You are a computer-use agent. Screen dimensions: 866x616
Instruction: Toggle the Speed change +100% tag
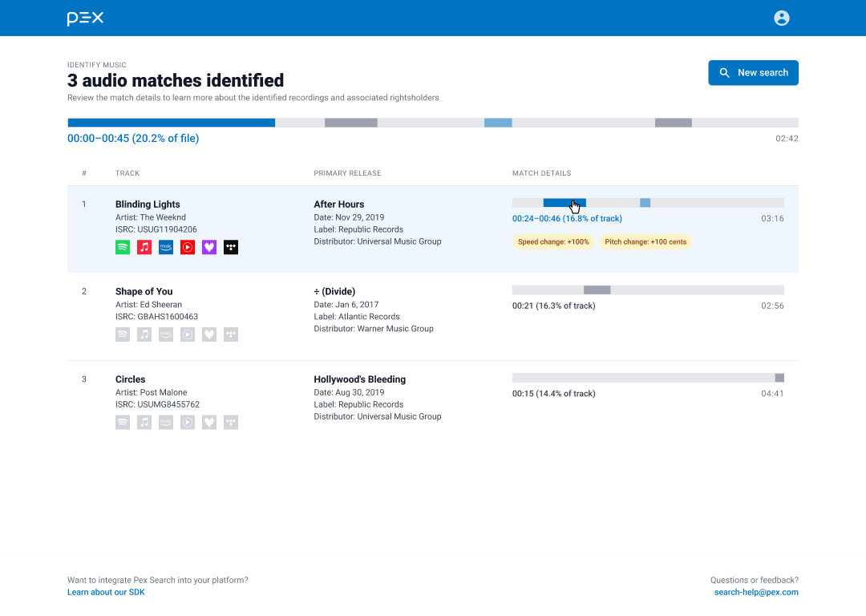[553, 241]
